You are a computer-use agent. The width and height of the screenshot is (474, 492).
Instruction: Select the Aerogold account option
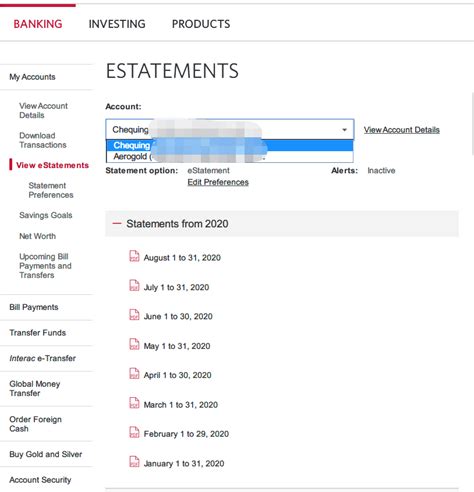[x=230, y=156]
